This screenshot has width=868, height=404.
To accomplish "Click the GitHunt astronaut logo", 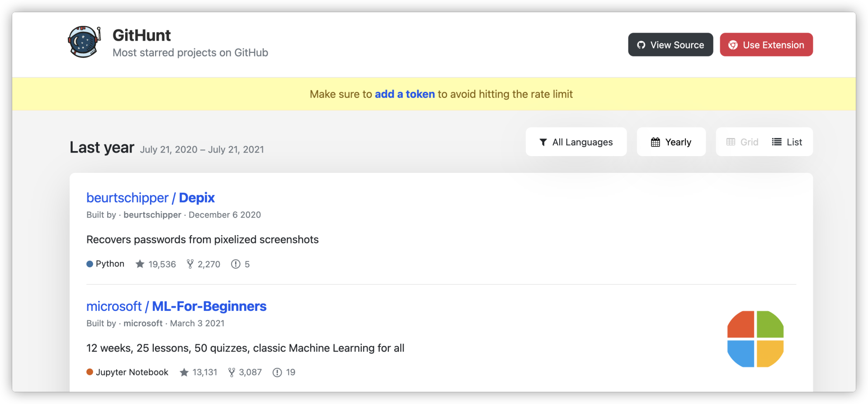I will click(x=84, y=42).
